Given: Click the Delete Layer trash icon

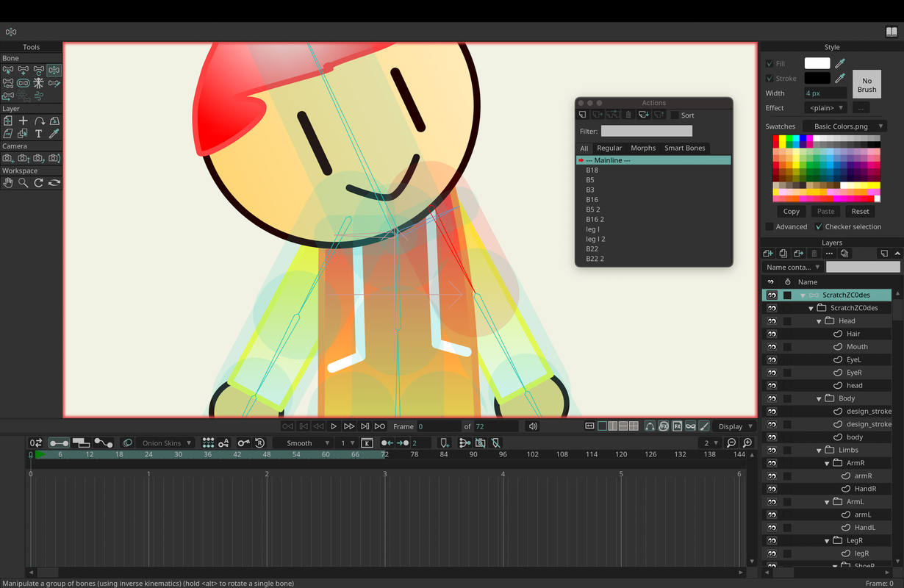Looking at the screenshot, I should [x=814, y=254].
